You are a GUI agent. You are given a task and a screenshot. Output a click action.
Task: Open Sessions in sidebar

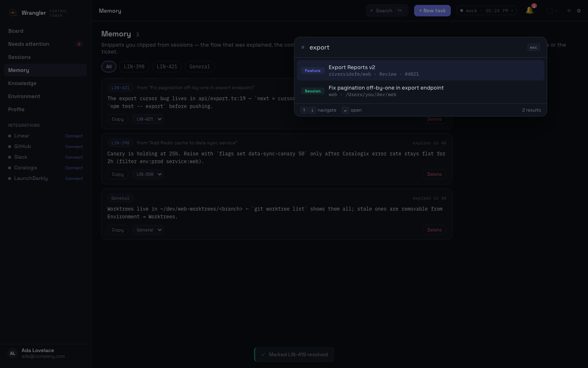coord(45,57)
